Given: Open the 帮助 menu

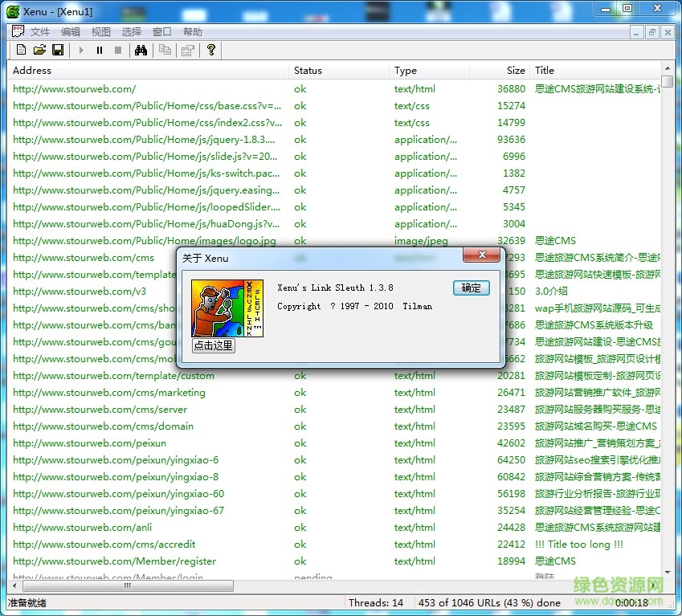Looking at the screenshot, I should (x=193, y=32).
